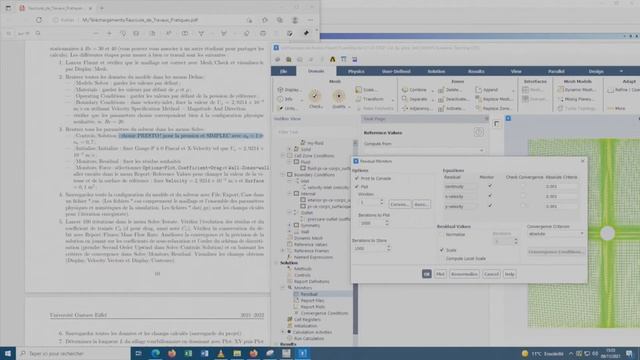
Task: Switch to the Physics ribbon tab
Action: tap(356, 71)
